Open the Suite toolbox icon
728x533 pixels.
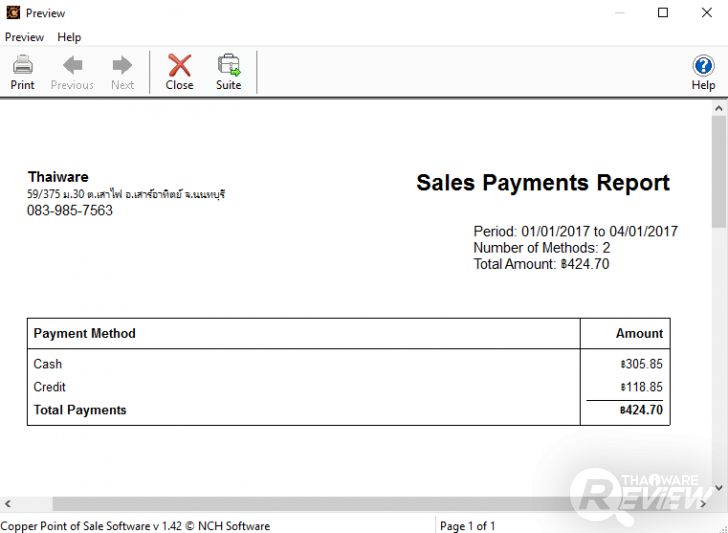click(x=229, y=65)
